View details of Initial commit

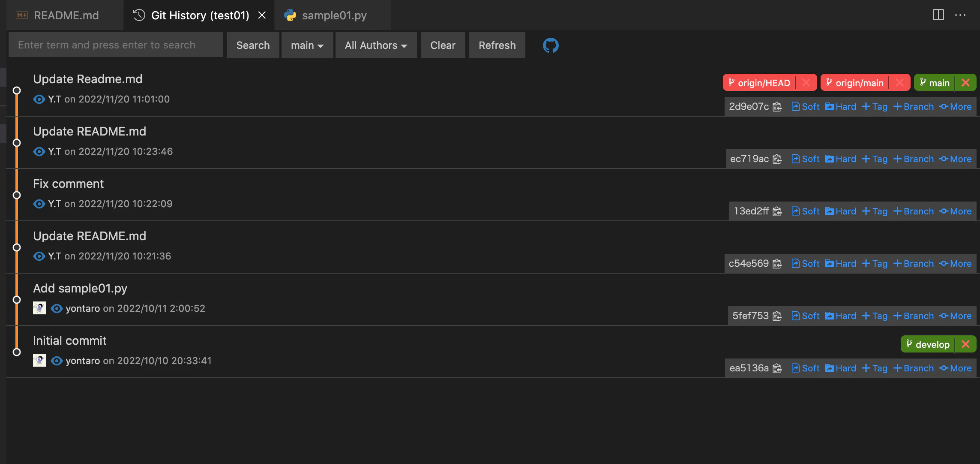click(x=57, y=361)
